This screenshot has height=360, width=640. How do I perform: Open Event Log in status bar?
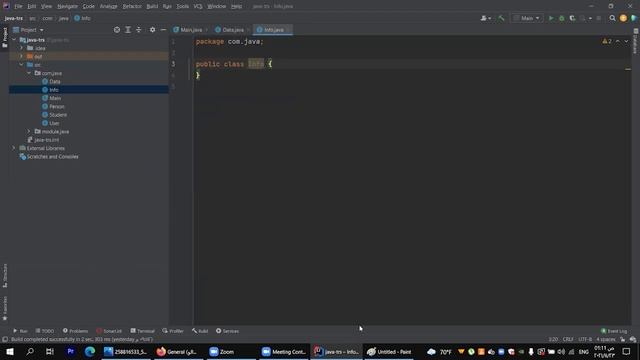point(614,331)
